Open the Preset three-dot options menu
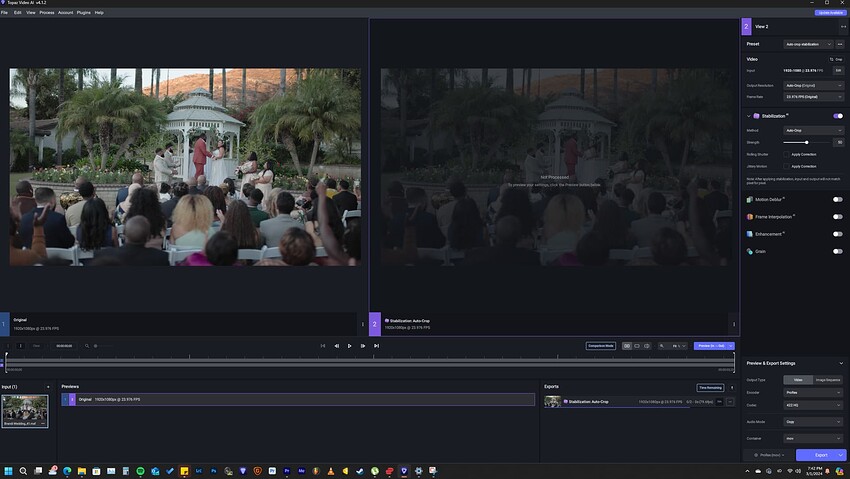850x479 pixels. pos(842,44)
